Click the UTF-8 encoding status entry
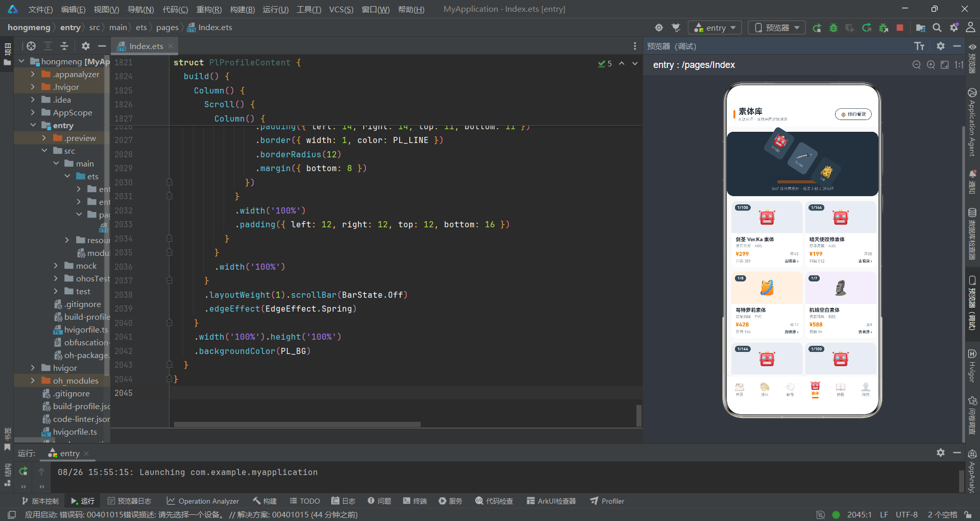Image resolution: width=980 pixels, height=521 pixels. tap(906, 515)
